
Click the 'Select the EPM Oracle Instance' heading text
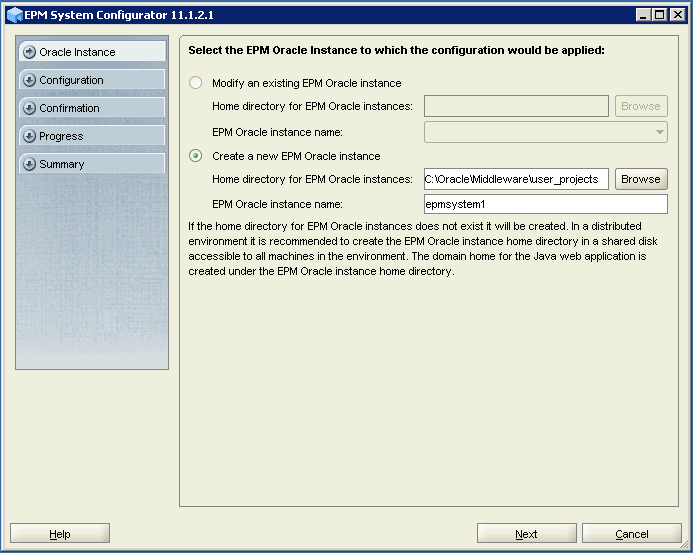[396, 50]
